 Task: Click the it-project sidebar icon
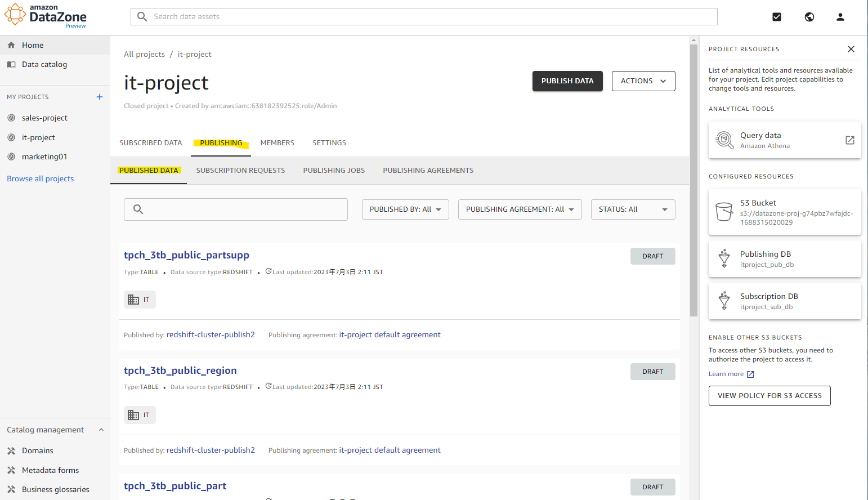point(11,137)
